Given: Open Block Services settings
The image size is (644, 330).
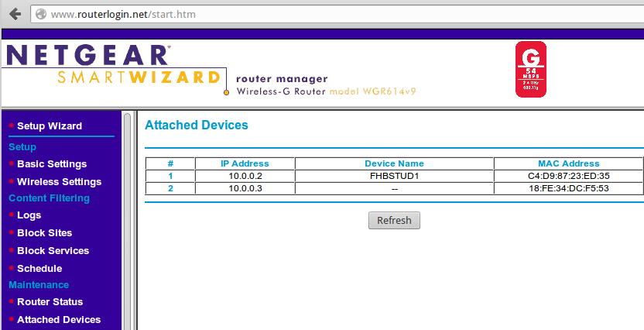Looking at the screenshot, I should [53, 251].
